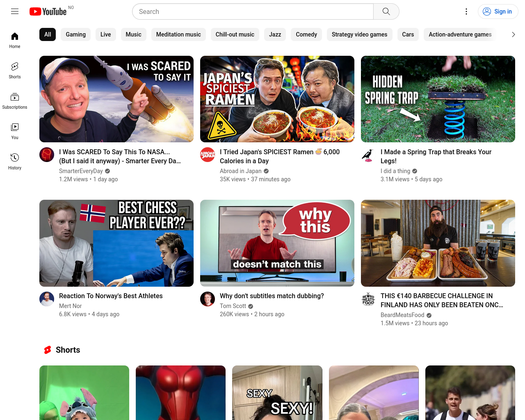Open I did a thing channel avatar
Image resolution: width=525 pixels, height=420 pixels.
tap(368, 155)
